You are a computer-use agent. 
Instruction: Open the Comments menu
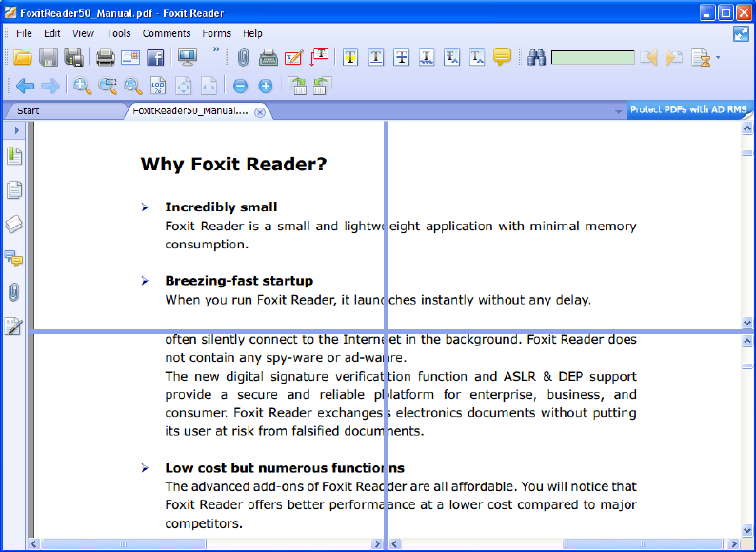(x=167, y=33)
